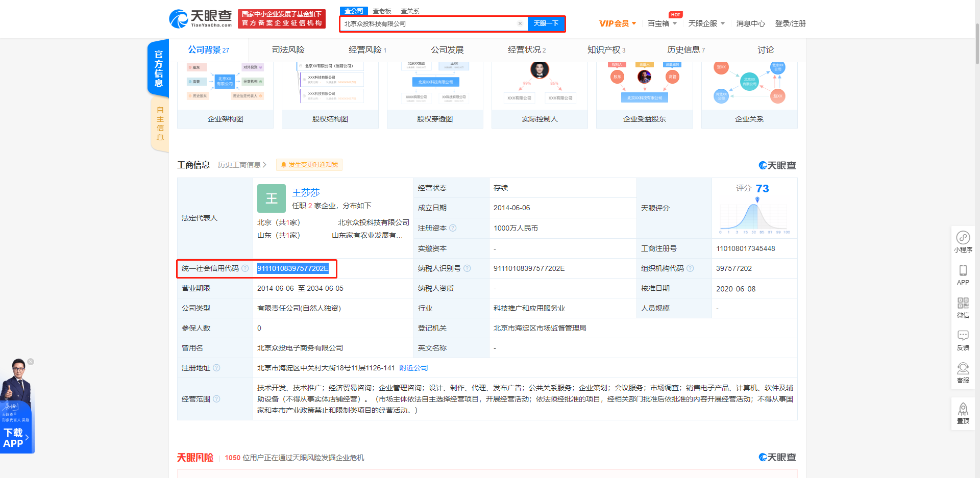
Task: Open the 反馈 feedback icon
Action: tap(963, 340)
